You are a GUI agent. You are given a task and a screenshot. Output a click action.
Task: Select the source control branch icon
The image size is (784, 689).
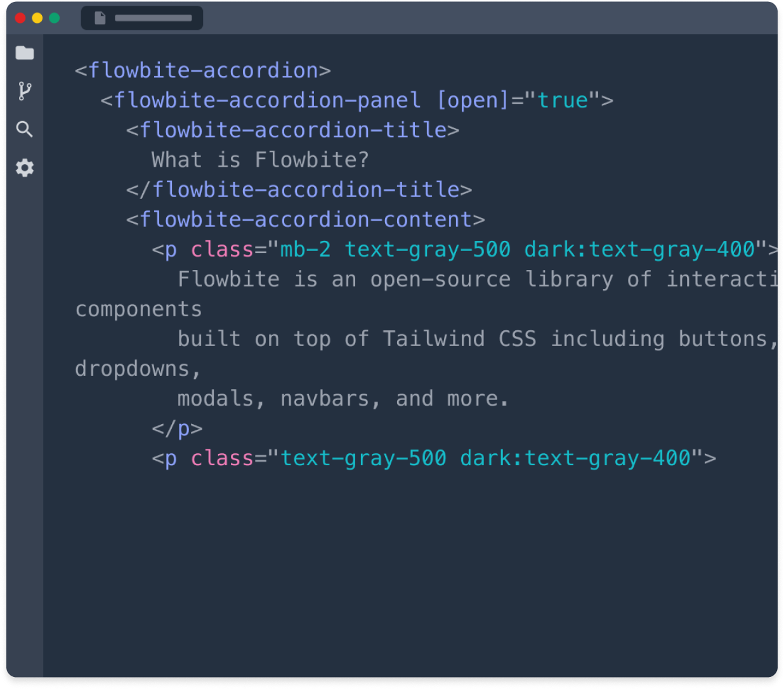25,91
